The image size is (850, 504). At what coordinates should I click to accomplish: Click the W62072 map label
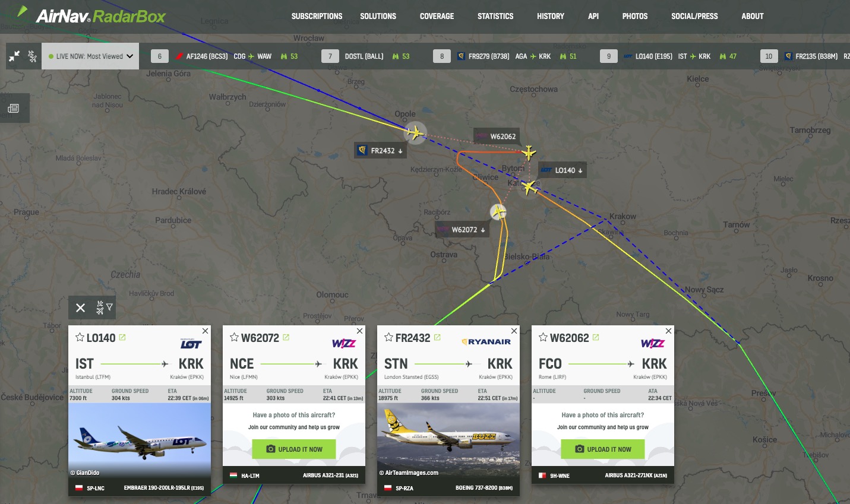463,230
